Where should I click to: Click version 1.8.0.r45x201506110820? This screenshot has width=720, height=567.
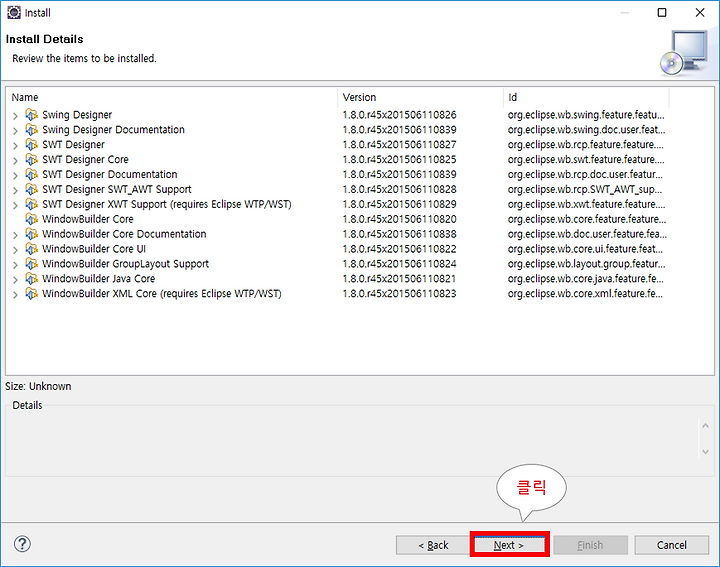399,219
